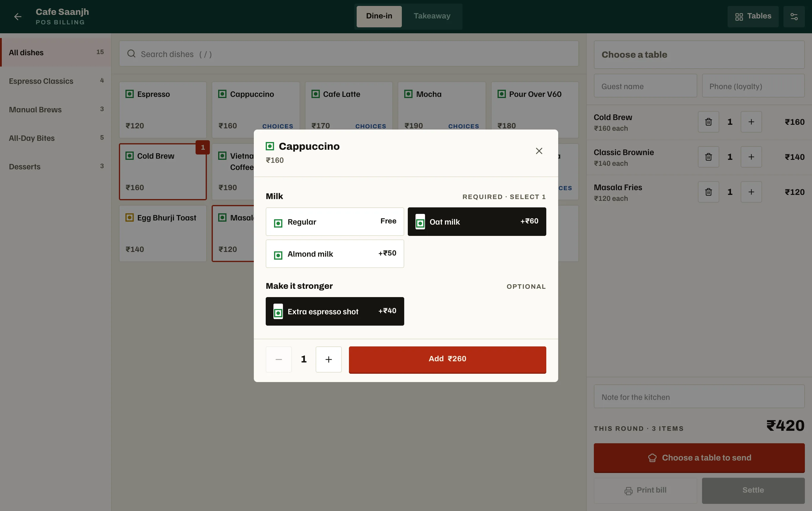812x511 pixels.
Task: Remove Classic Brownie with the trash icon
Action: pos(708,157)
